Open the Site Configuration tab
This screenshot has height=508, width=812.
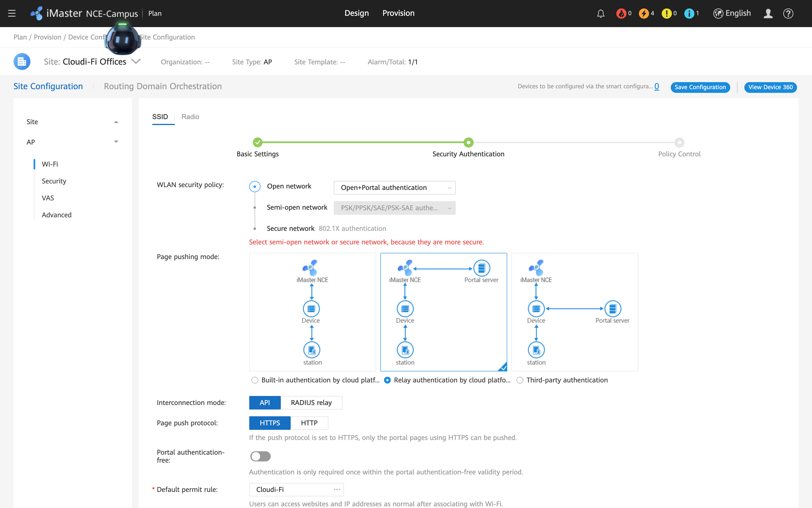pos(48,86)
